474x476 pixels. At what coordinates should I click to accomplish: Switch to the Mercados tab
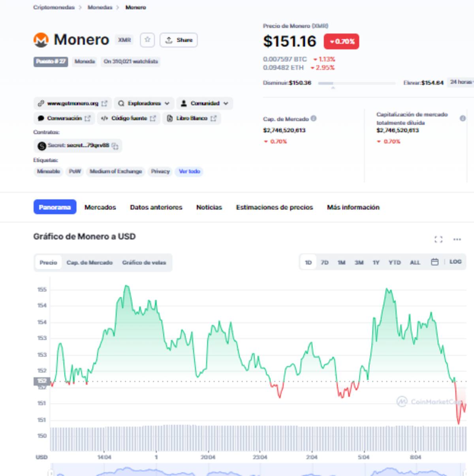(100, 207)
